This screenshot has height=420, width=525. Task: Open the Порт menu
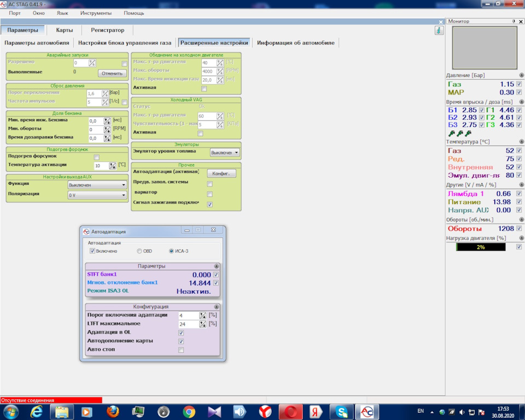pyautogui.click(x=15, y=13)
